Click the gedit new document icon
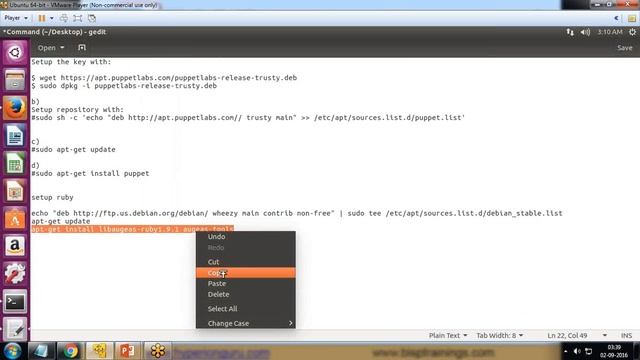Viewport: 640px width, 360px height. point(82,48)
